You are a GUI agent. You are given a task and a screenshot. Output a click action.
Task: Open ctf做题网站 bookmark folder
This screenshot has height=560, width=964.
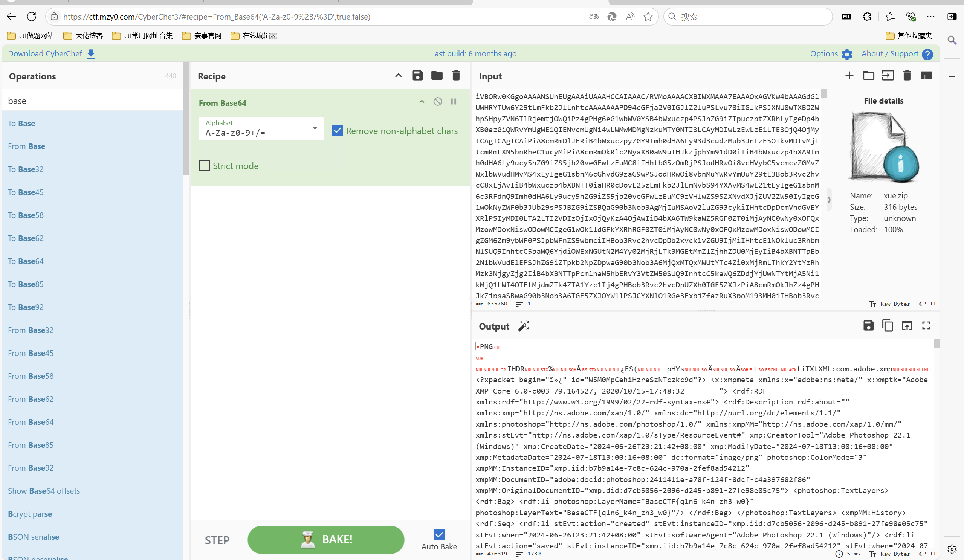point(30,35)
